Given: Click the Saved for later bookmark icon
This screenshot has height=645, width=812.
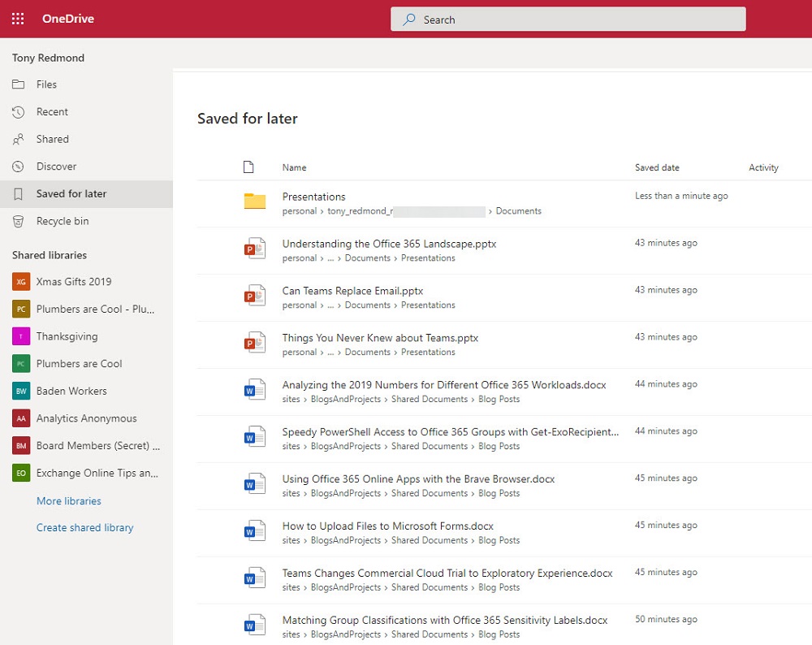Looking at the screenshot, I should tap(18, 194).
